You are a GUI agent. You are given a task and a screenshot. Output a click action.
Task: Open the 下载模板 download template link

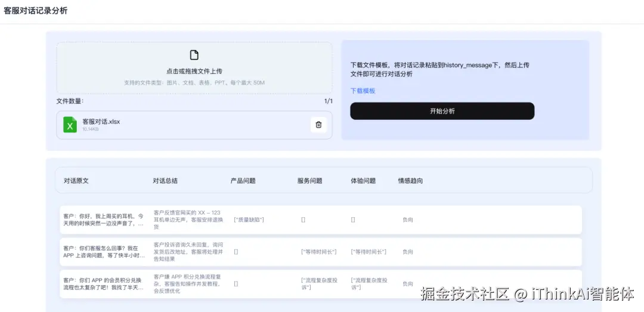point(363,91)
